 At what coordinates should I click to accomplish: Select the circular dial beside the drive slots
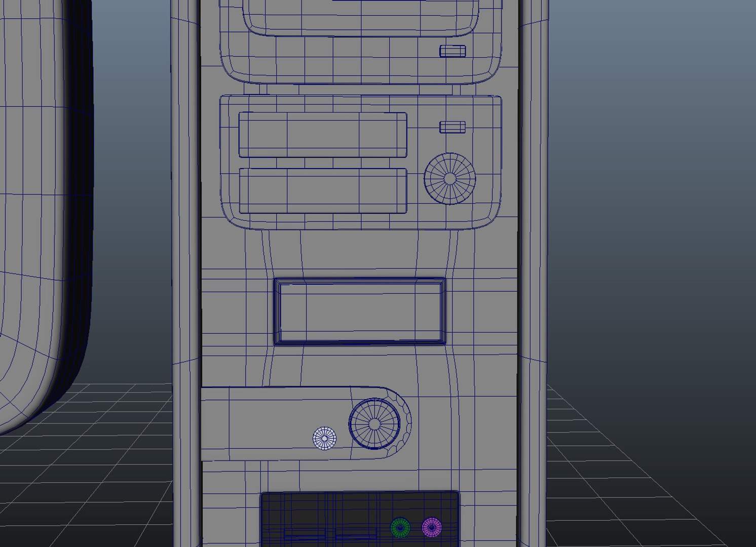click(450, 179)
